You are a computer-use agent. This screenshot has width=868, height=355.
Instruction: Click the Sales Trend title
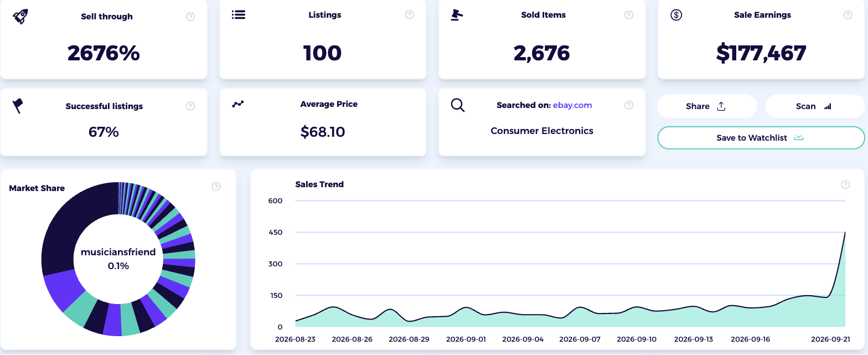tap(319, 184)
